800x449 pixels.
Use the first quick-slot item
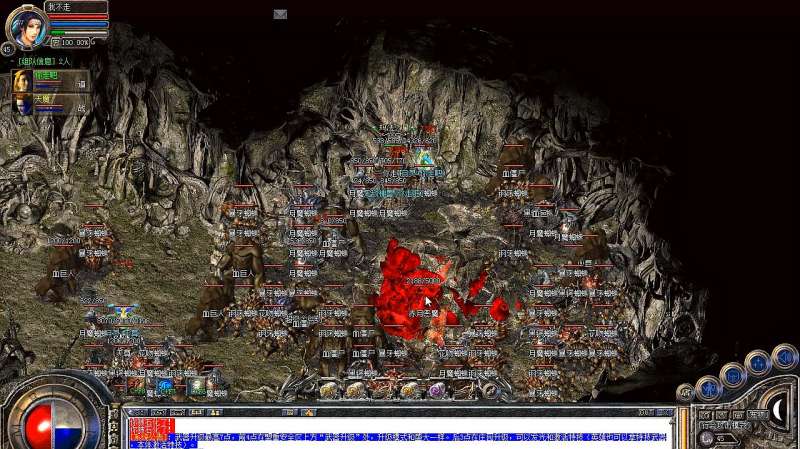click(329, 390)
